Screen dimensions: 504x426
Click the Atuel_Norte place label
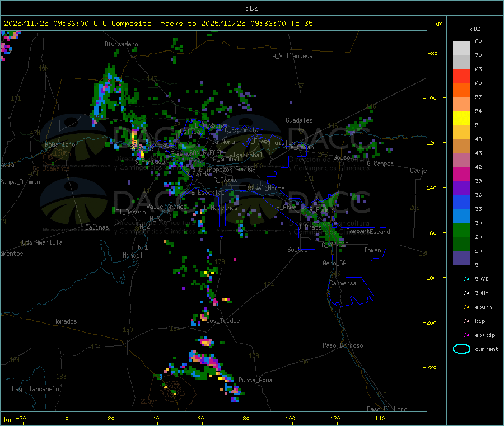266,188
